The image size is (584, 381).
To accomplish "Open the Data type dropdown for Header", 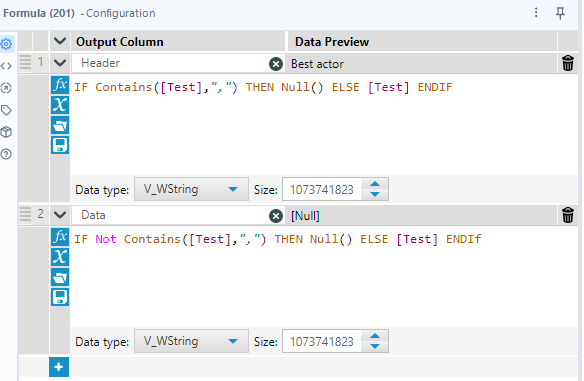I will point(191,189).
